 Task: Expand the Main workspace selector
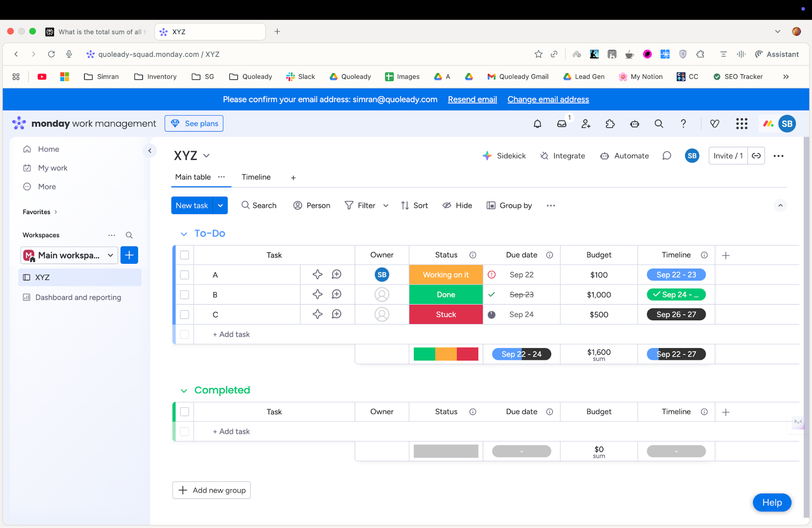[x=110, y=255]
